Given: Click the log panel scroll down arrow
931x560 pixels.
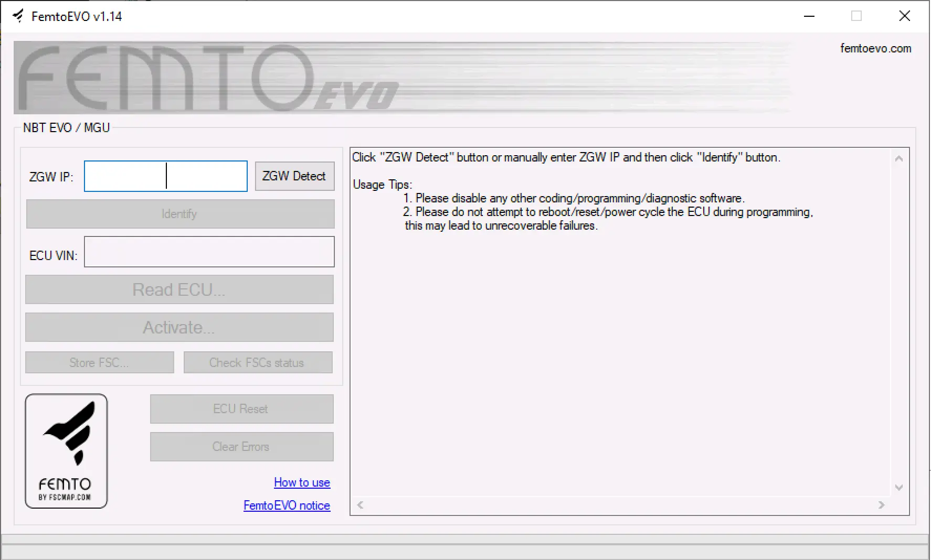Looking at the screenshot, I should pyautogui.click(x=898, y=488).
